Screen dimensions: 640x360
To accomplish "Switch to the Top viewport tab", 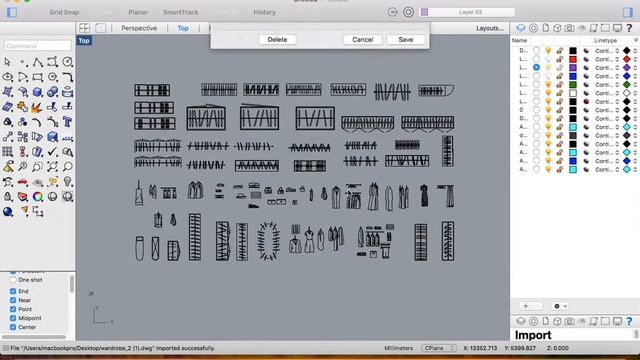I will 183,28.
